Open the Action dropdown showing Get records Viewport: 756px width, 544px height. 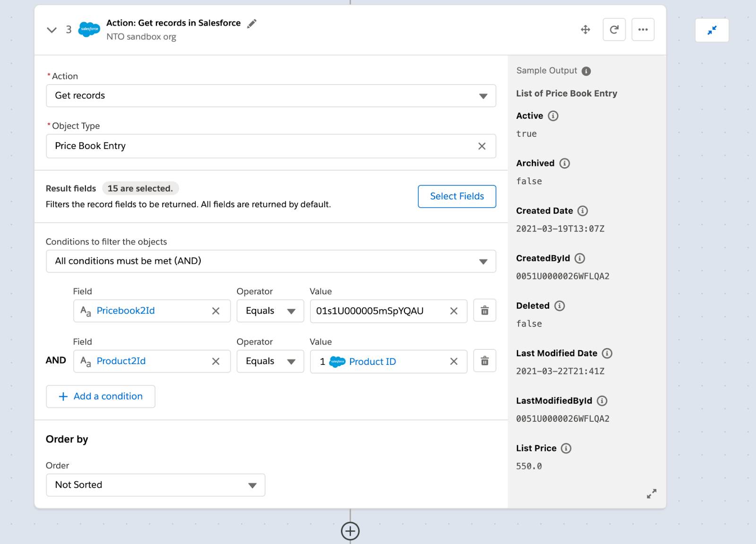[271, 96]
